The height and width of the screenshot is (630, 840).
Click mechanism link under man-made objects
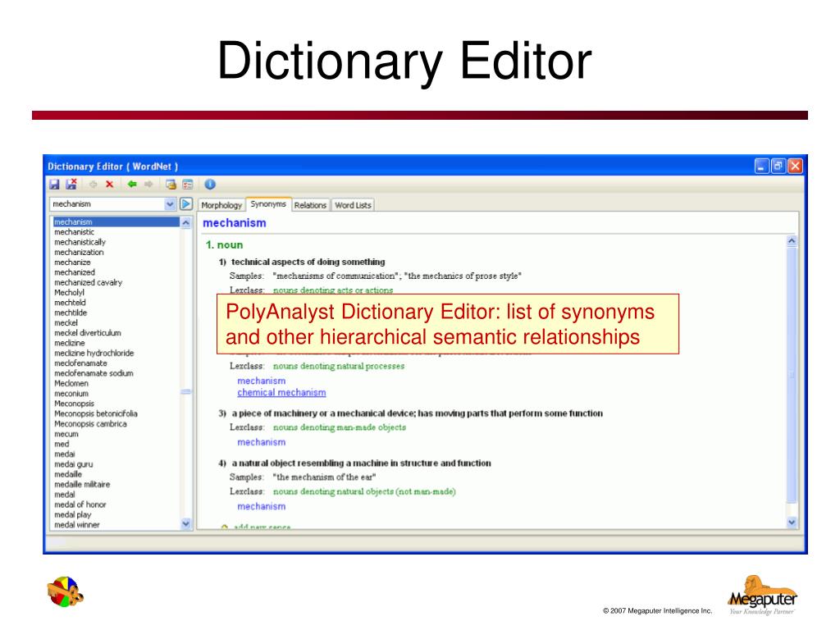click(262, 442)
